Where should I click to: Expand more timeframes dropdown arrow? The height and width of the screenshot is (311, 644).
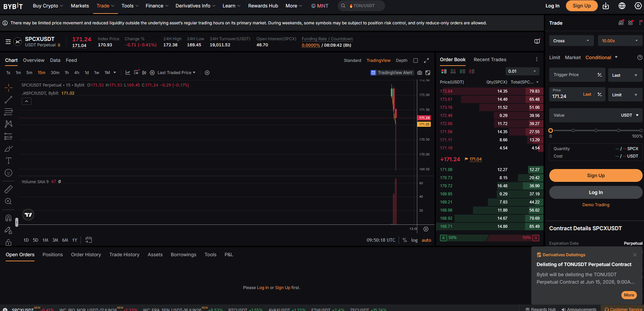pos(115,73)
